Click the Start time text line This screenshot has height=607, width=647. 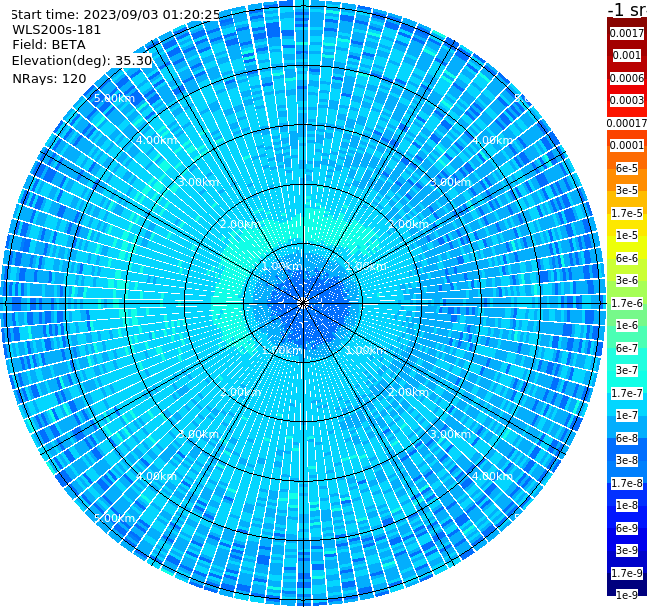[x=115, y=15]
